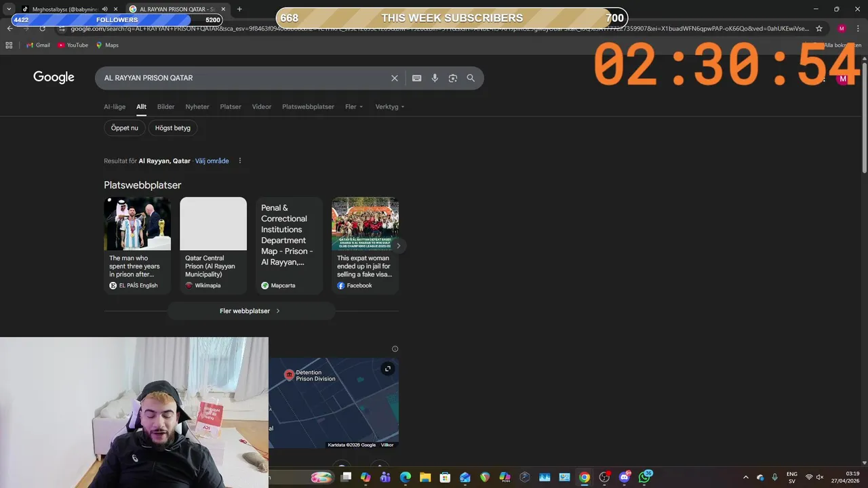Open the Platswebbplatser search tab
868x488 pixels.
point(309,106)
